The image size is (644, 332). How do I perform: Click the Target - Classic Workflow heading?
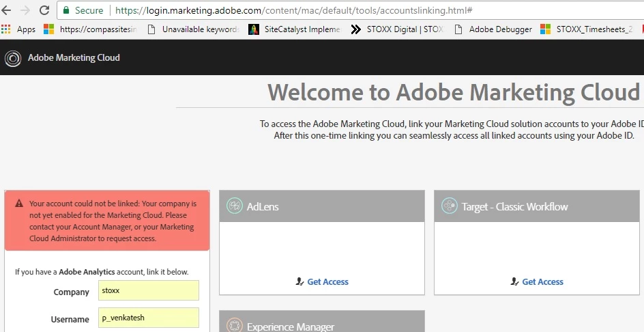[514, 206]
